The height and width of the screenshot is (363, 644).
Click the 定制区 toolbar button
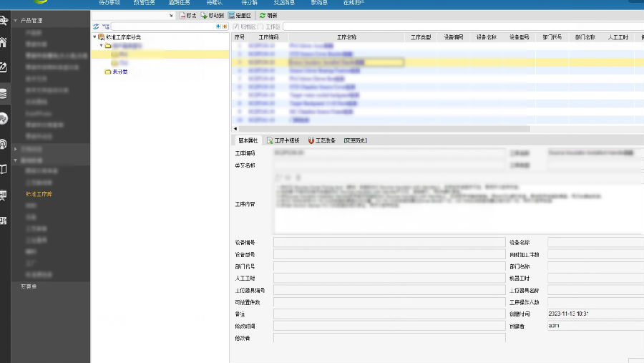pyautogui.click(x=240, y=15)
